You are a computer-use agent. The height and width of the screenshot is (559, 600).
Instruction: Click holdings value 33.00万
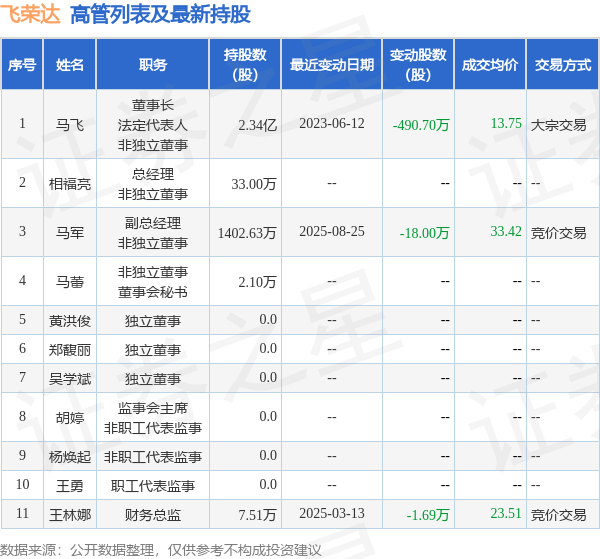click(254, 184)
